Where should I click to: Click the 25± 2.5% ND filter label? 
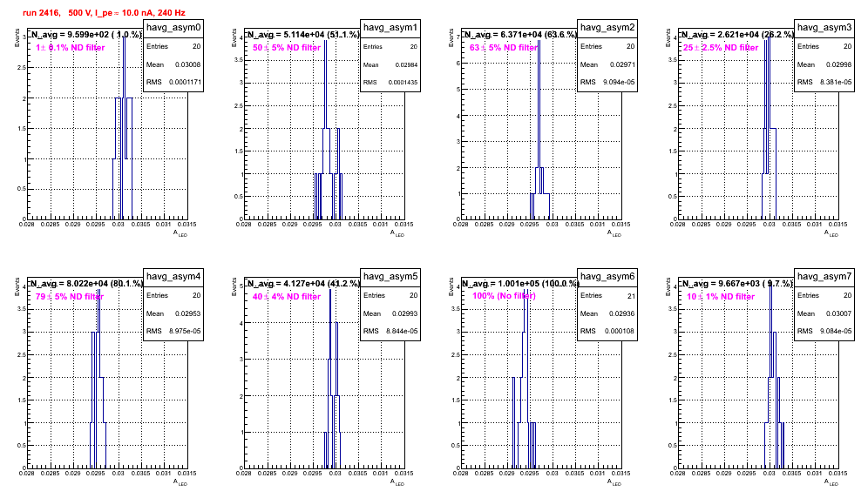point(721,48)
